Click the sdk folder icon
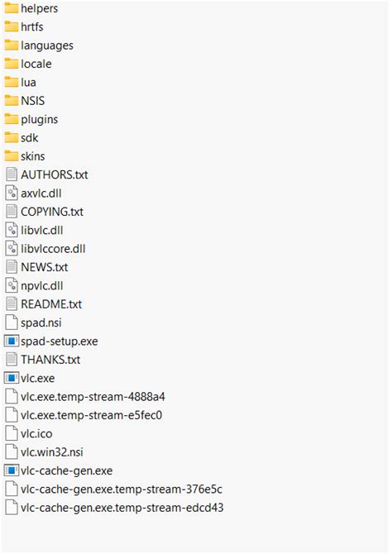Viewport: 392px width, 554px height. tap(12, 137)
